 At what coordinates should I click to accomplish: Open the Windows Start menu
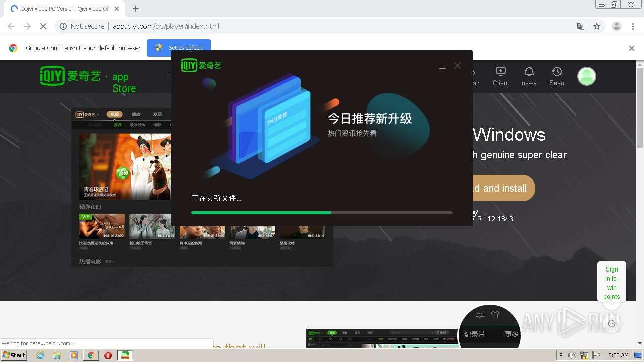14,355
